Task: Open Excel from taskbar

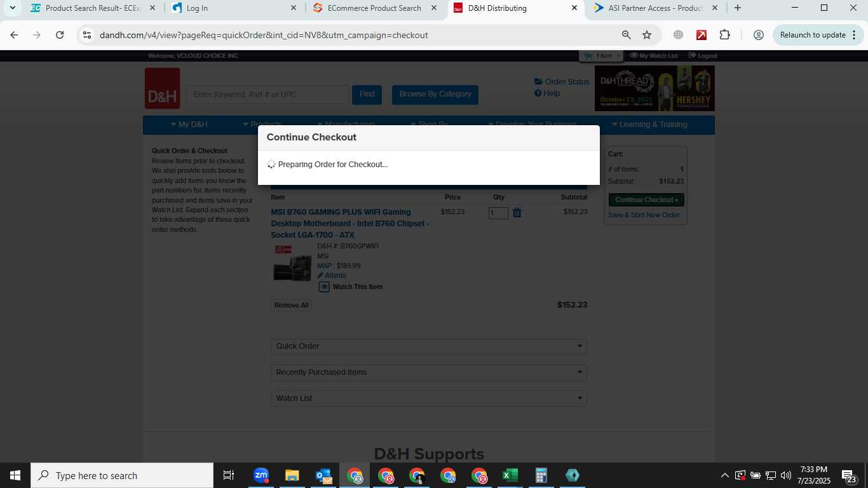Action: click(510, 475)
